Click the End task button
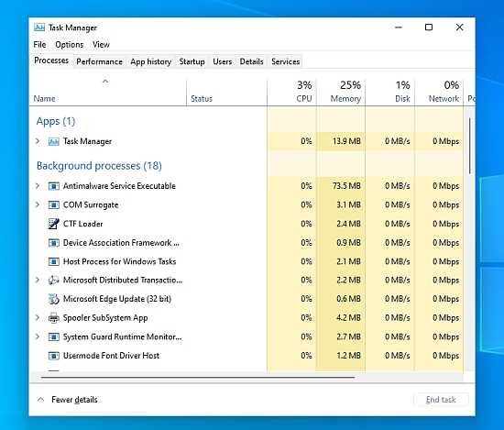 tap(441, 400)
